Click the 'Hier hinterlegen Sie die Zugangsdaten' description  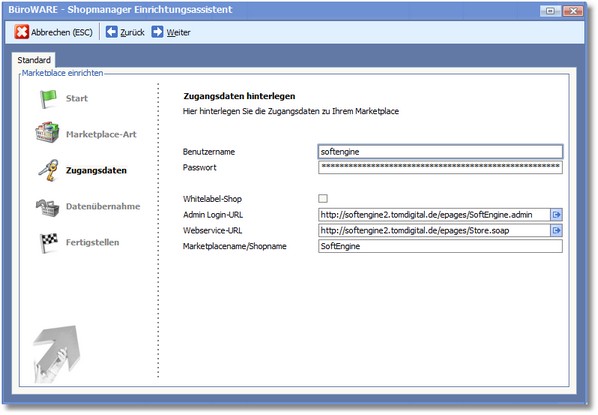[x=291, y=111]
